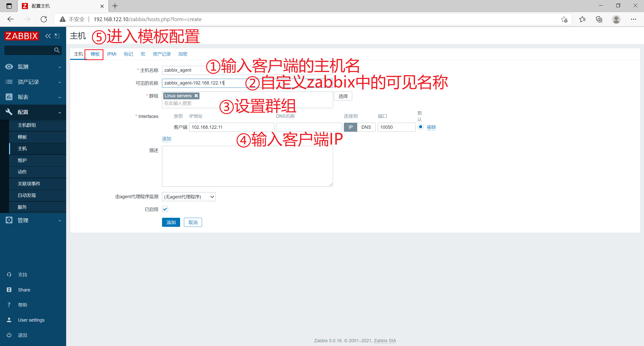Focus the 端口 field showing 10050

point(396,127)
